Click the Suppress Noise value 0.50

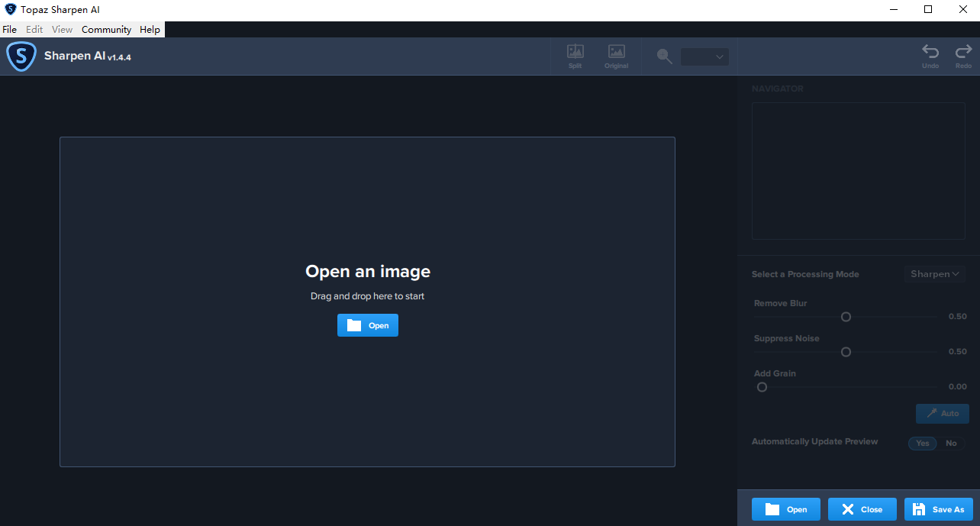[957, 352]
